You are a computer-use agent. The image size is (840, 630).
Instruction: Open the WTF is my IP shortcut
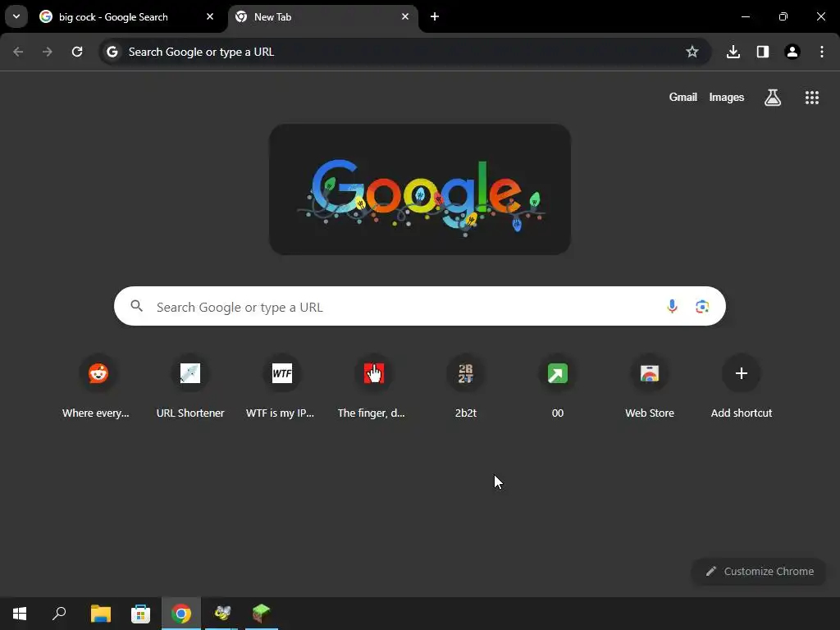(282, 387)
